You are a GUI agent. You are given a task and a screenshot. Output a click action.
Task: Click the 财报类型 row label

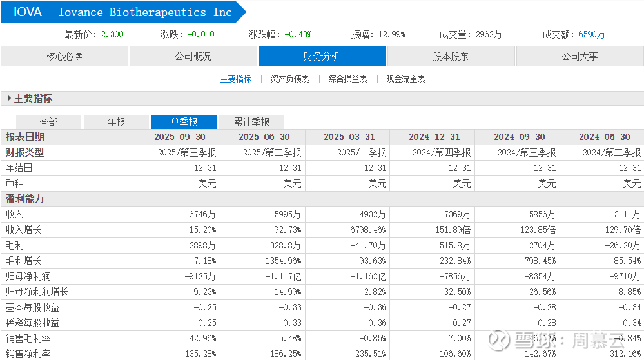[x=24, y=152]
